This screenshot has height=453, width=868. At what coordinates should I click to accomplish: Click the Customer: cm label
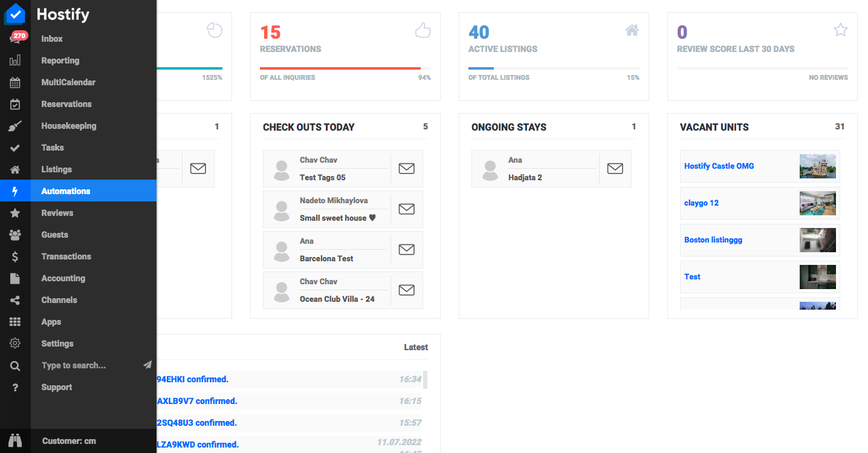pyautogui.click(x=69, y=441)
